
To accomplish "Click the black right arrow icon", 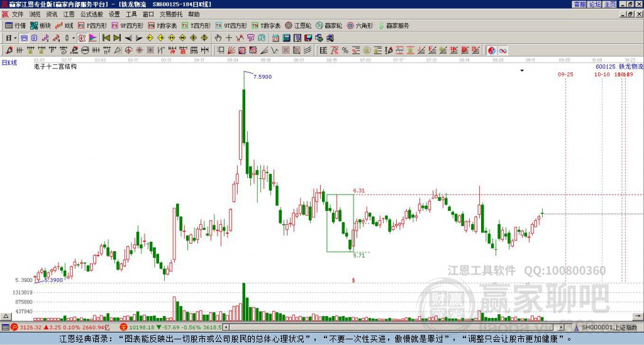I will tap(139, 38).
